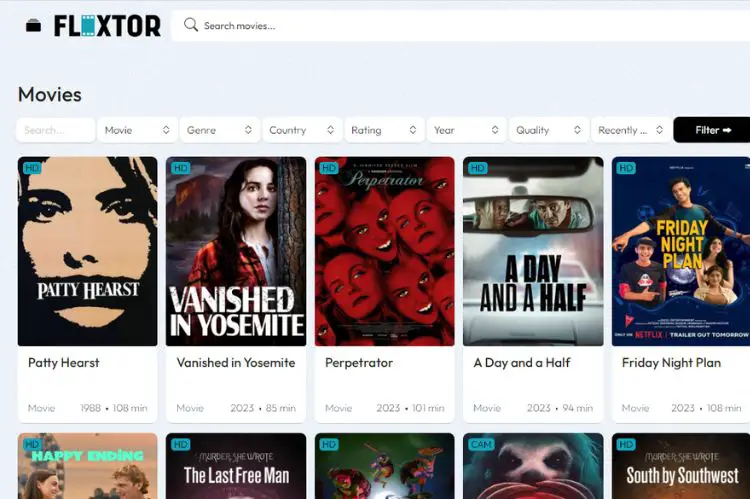Open the CAM-quality sloth movie poster
Screen dimensions: 750x499
(x=533, y=466)
